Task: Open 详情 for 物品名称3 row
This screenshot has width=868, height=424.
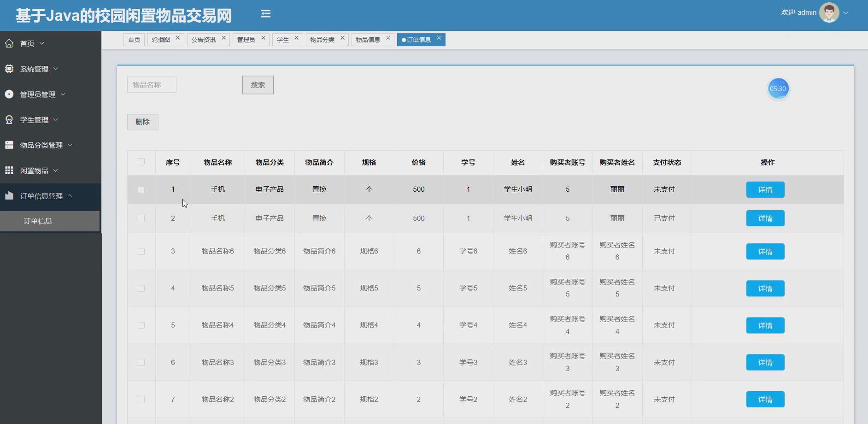Action: click(765, 362)
